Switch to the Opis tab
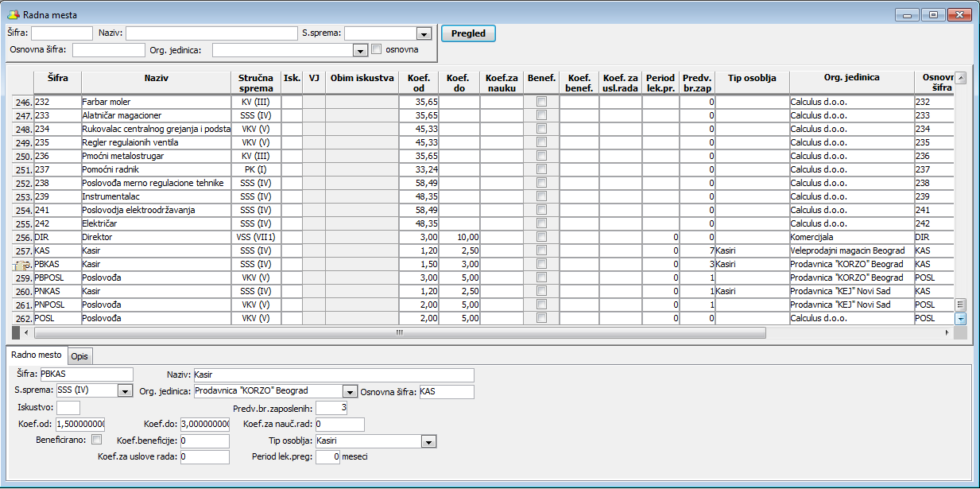 (x=79, y=355)
